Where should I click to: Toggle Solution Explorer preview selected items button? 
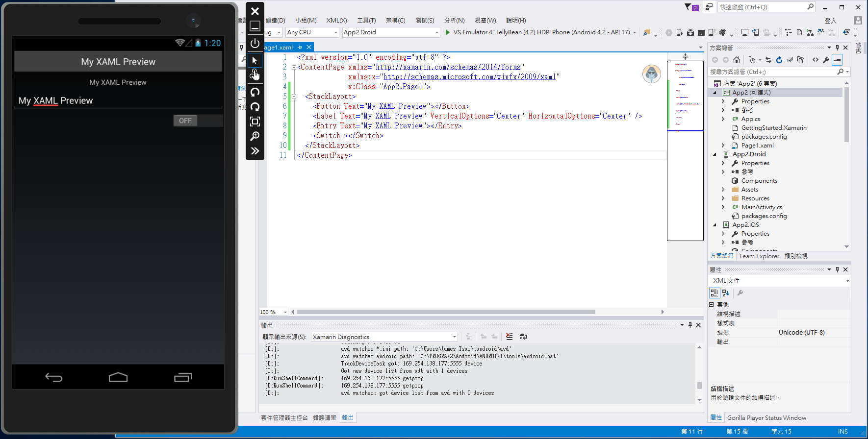click(838, 60)
